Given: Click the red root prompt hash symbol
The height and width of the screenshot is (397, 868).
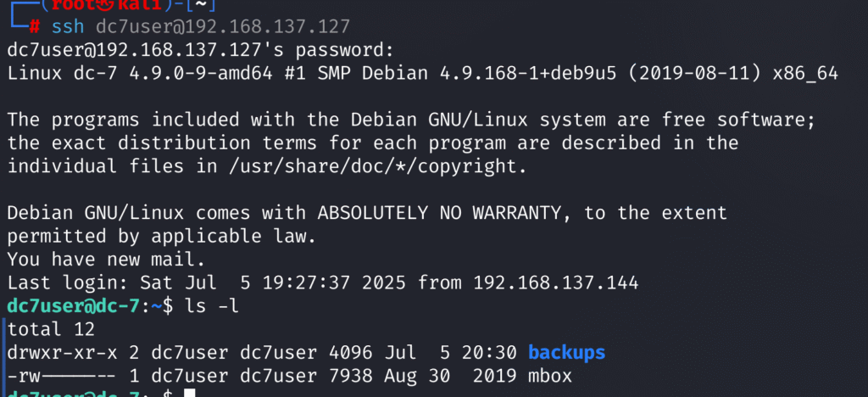Looking at the screenshot, I should click(x=35, y=26).
